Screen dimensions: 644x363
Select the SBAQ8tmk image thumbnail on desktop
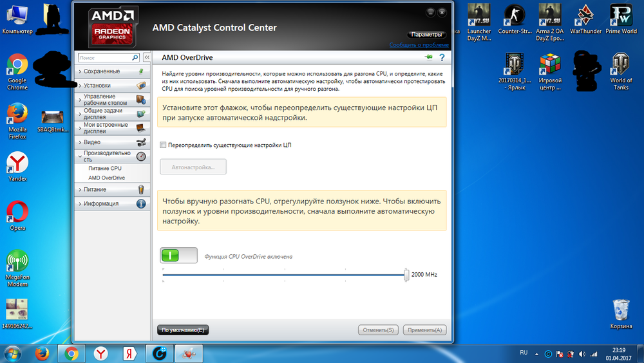53,121
